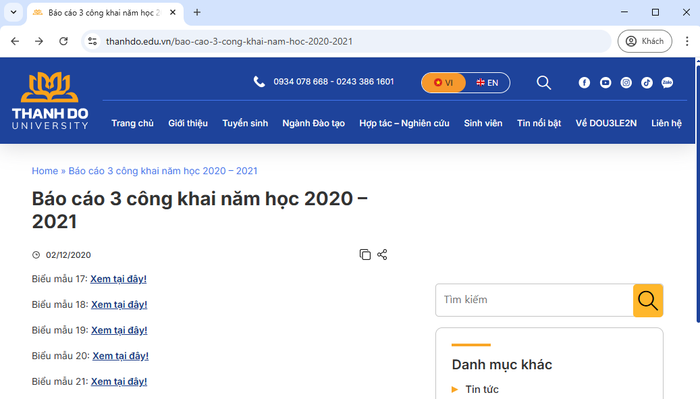Go back with the browser back arrow
This screenshot has width=700, height=399.
pyautogui.click(x=15, y=41)
